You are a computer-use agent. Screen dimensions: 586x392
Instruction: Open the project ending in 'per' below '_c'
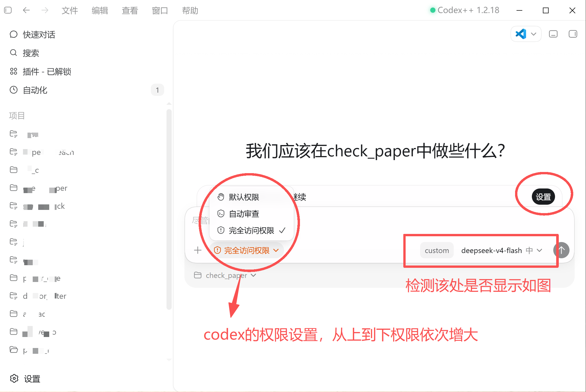click(86, 188)
